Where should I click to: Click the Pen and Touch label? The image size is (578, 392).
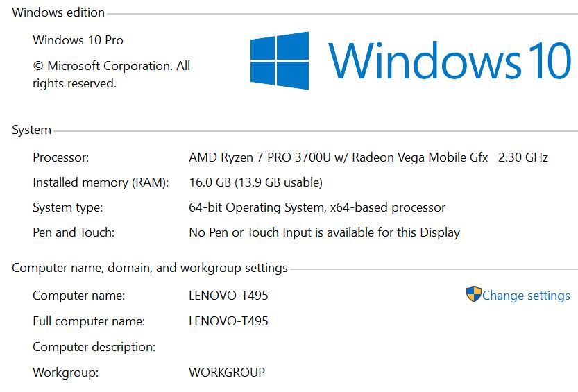74,232
